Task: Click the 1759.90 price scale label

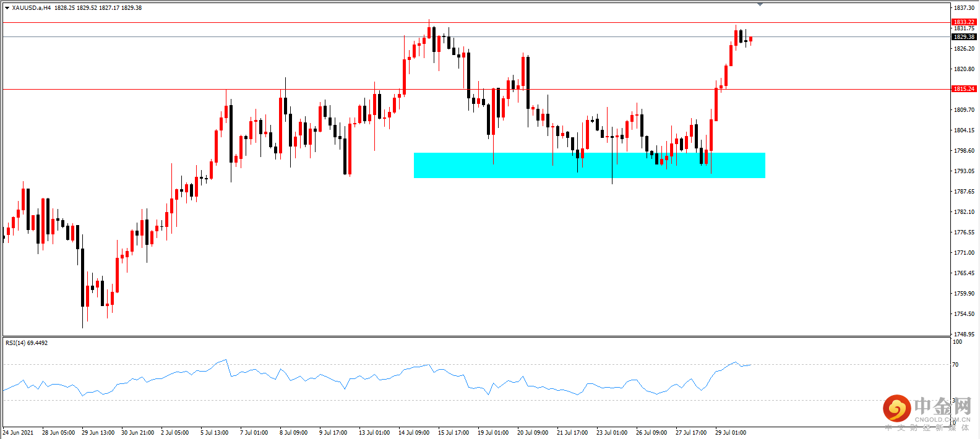Action: [x=964, y=294]
